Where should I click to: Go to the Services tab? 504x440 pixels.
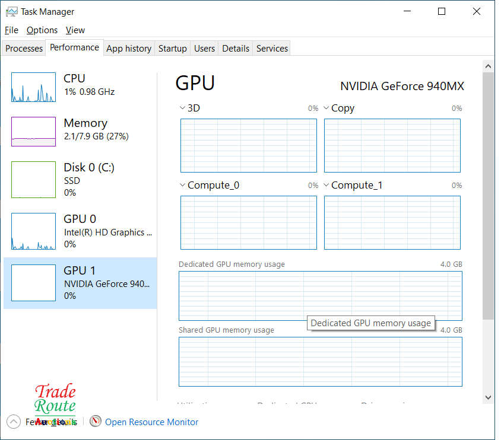pos(272,49)
